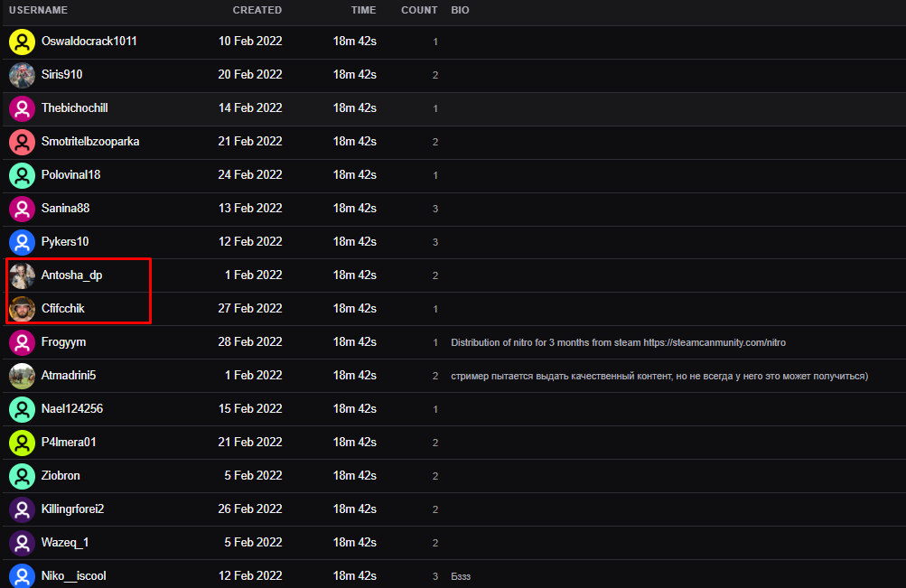Click Siris910's profile picture

[22, 75]
